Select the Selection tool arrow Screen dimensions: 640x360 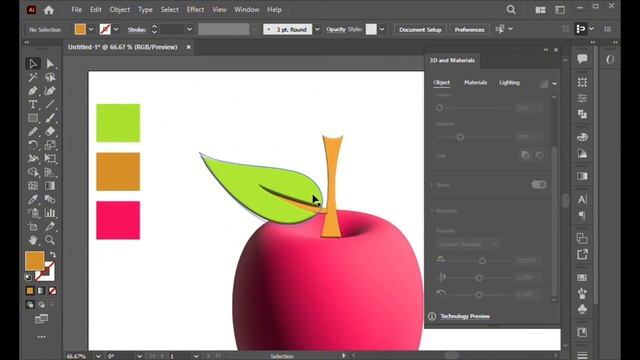pos(33,64)
